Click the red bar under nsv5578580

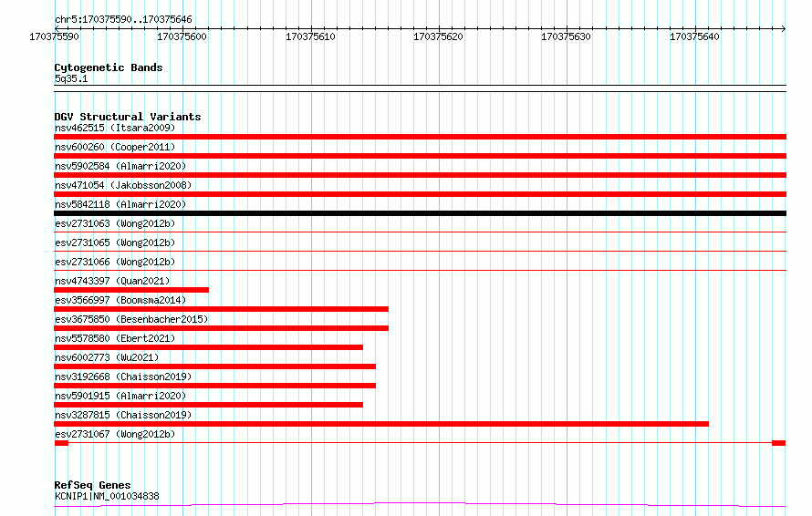pyautogui.click(x=209, y=347)
